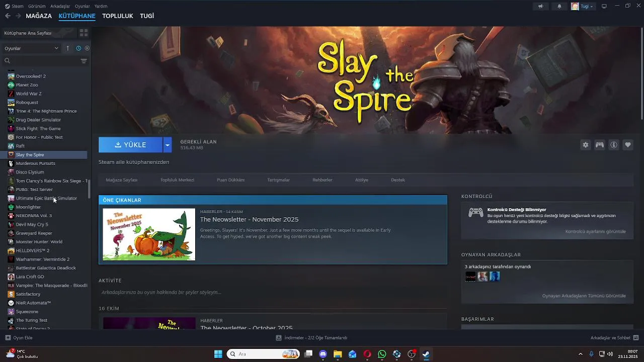Screen dimensions: 644x362
Task: Open Destek link
Action: [398, 180]
